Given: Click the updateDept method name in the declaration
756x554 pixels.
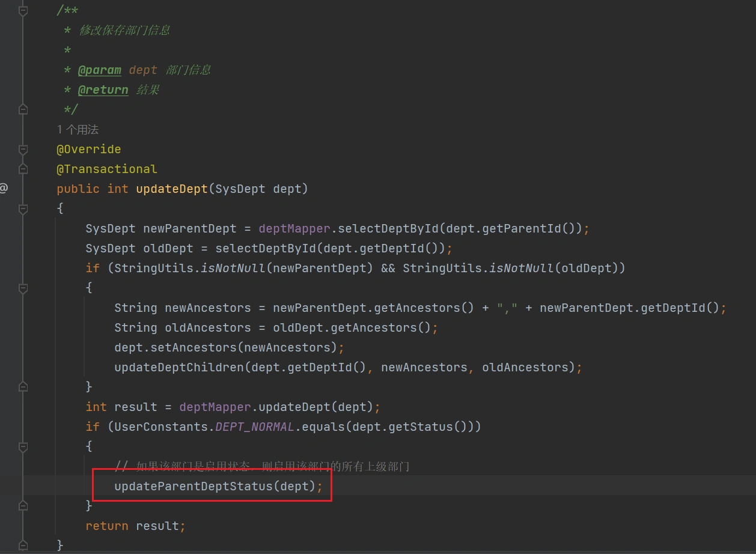Looking at the screenshot, I should [x=172, y=189].
